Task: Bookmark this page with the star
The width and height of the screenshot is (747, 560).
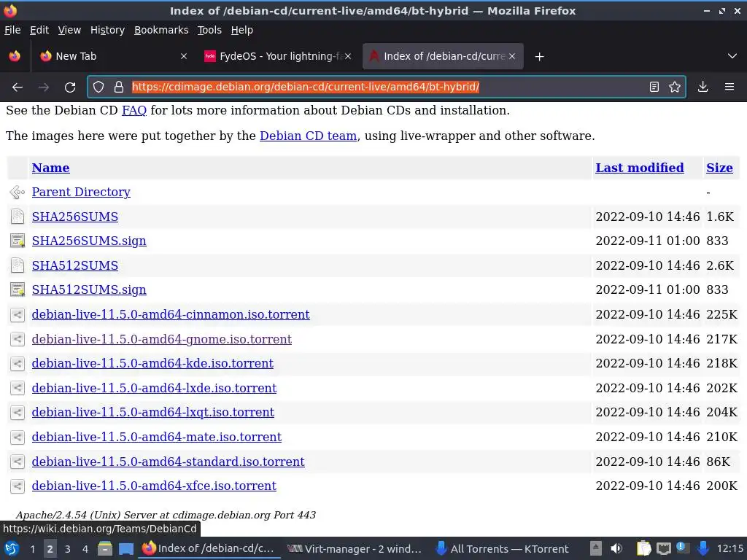Action: tap(675, 87)
